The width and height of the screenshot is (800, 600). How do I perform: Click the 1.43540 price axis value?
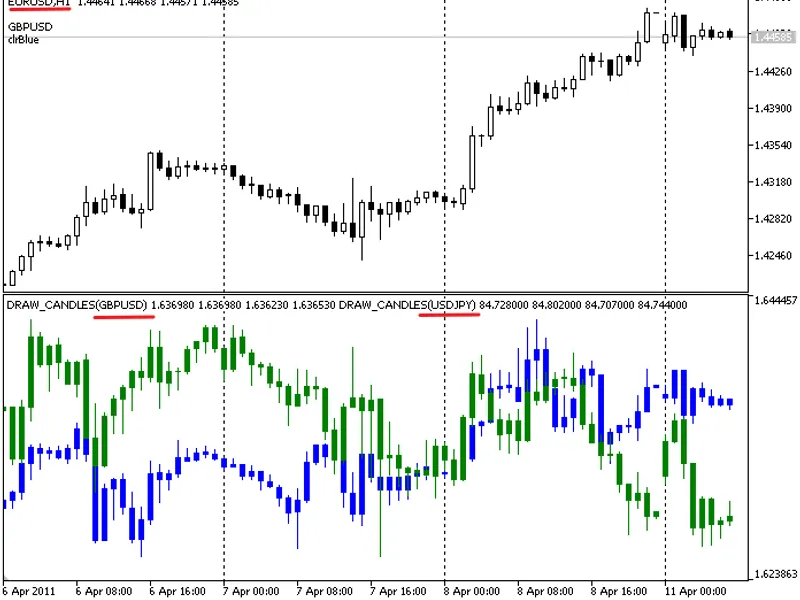point(773,145)
